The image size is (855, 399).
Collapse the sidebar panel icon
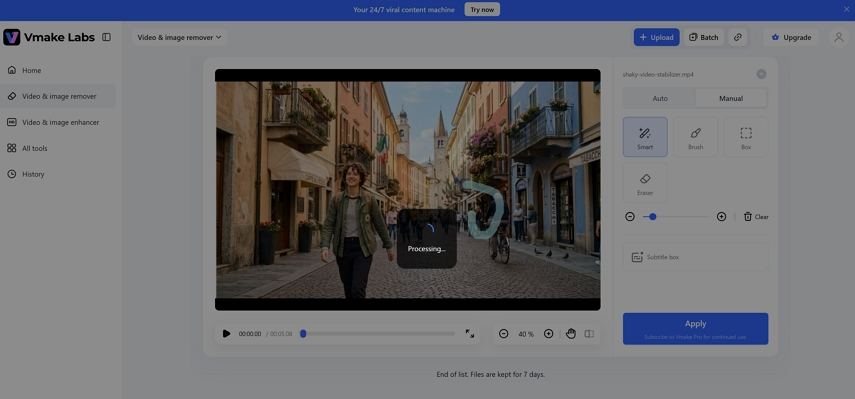coord(106,37)
